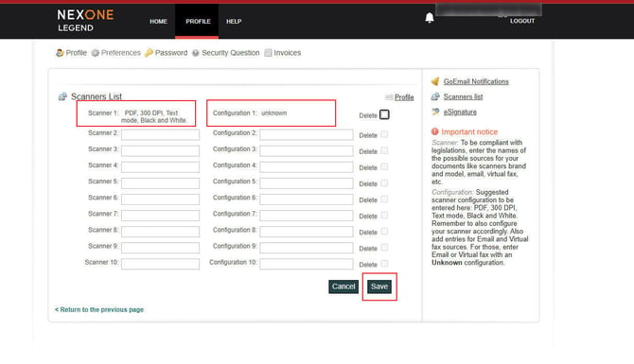Click the Password key icon
634x364 pixels.
pos(149,53)
